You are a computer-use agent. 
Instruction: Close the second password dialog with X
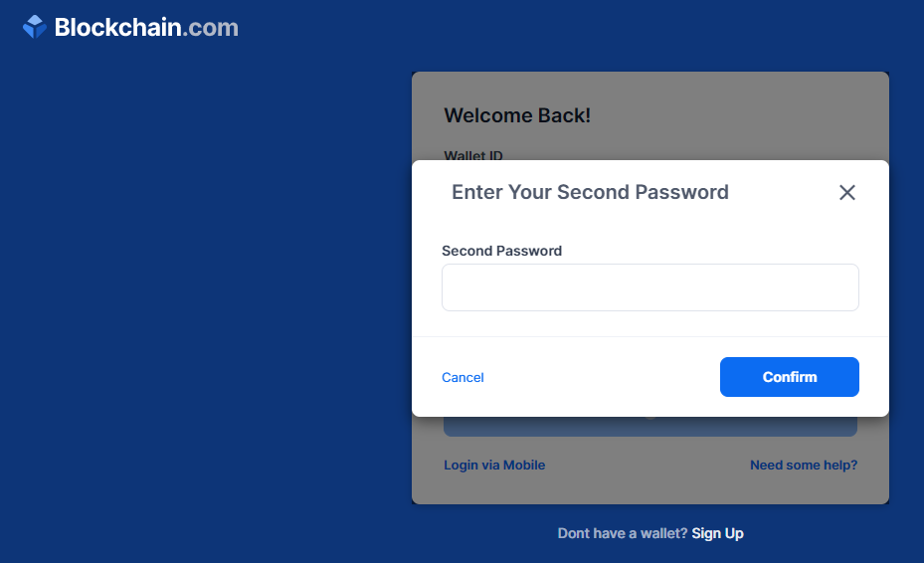tap(846, 192)
